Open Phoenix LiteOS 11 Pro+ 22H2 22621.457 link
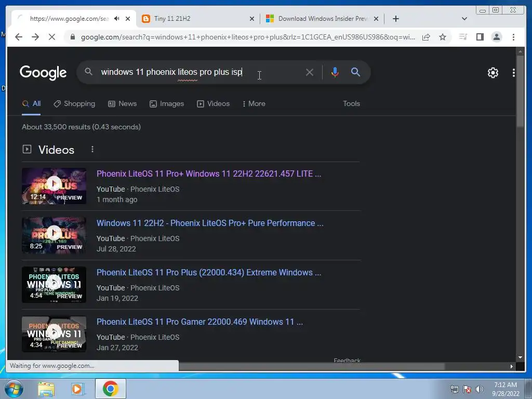Viewport: 532px width, 399px height. [209, 174]
